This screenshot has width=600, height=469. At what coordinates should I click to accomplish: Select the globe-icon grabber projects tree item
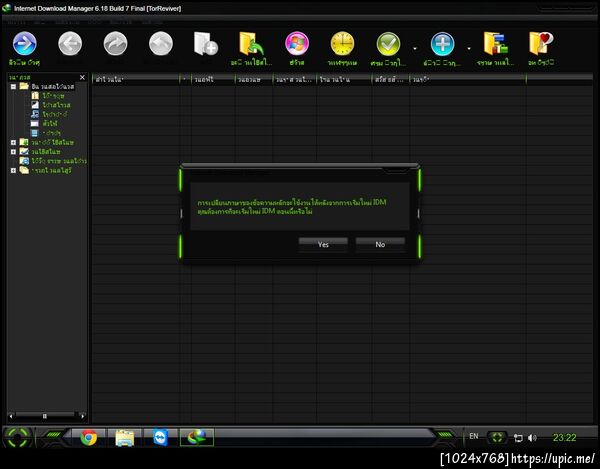(53, 161)
